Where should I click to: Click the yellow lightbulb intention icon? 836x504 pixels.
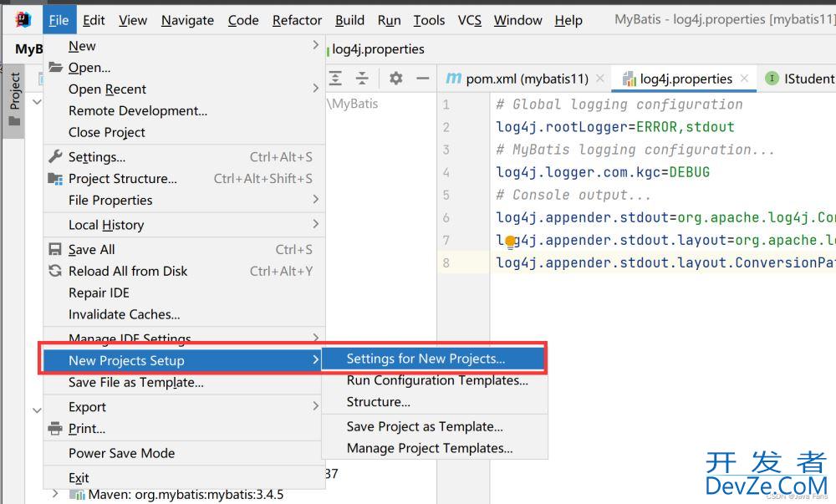pos(510,242)
